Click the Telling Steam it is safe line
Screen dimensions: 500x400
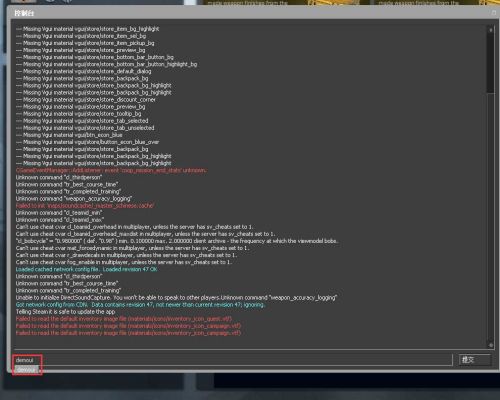[65, 312]
